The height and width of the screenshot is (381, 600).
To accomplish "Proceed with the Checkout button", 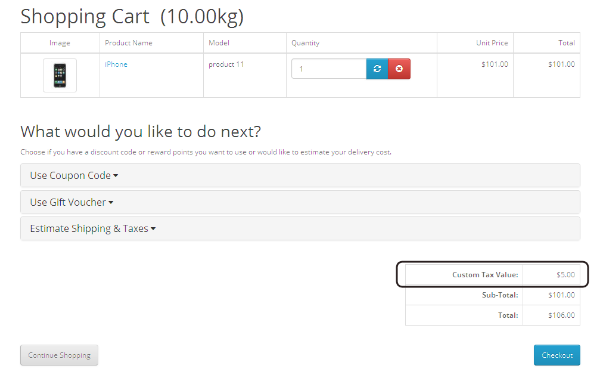I will [557, 355].
